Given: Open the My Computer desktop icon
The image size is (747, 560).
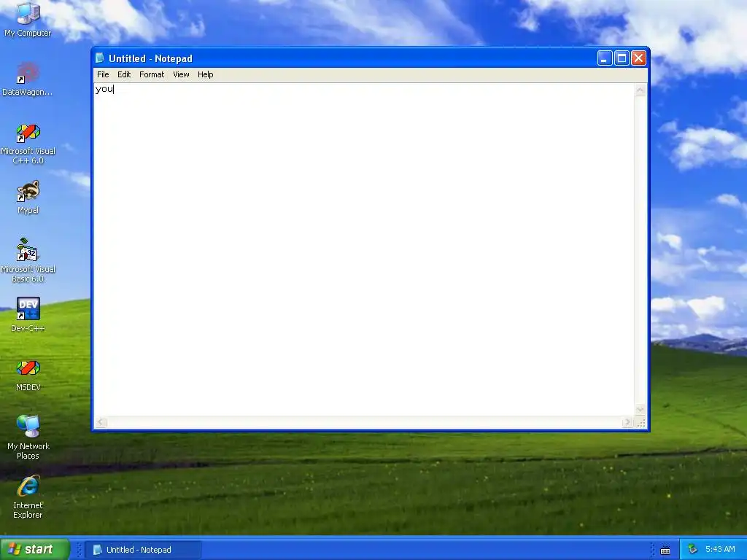Looking at the screenshot, I should coord(28,19).
